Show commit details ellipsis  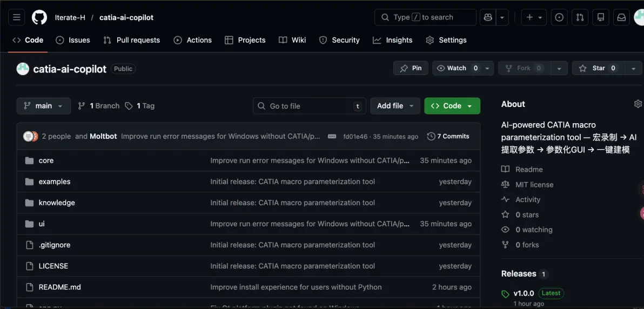(332, 137)
